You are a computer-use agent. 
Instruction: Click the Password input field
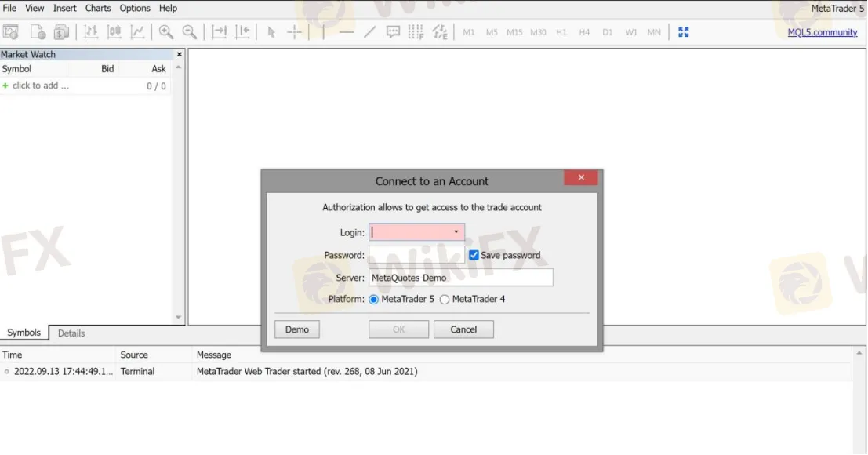pos(416,255)
